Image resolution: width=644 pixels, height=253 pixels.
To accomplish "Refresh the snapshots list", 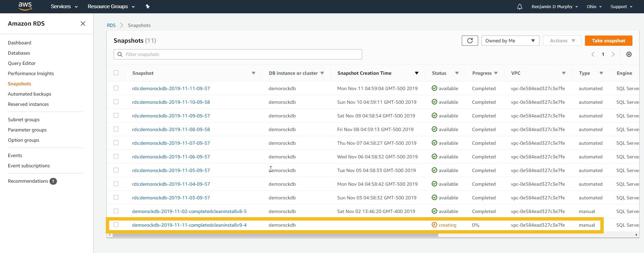I will coord(470,41).
